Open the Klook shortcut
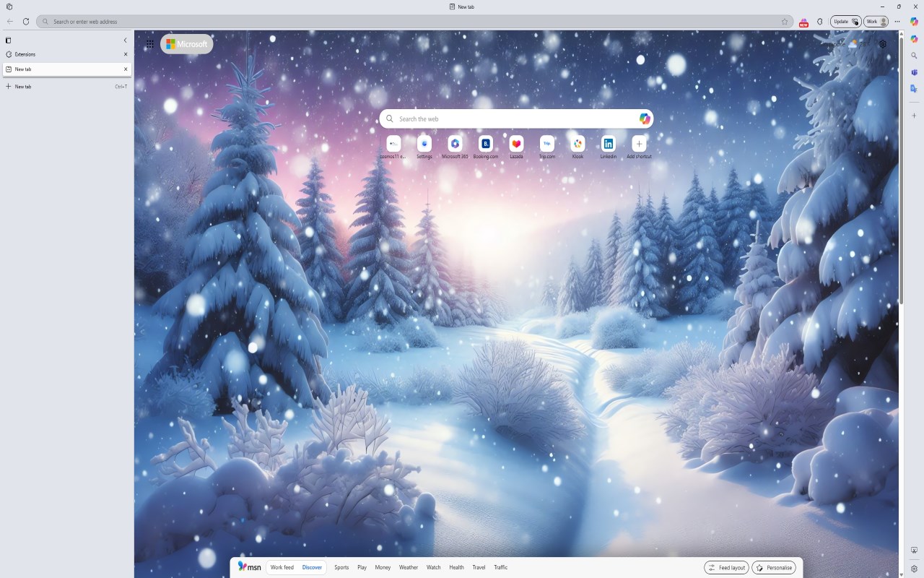 coord(577,147)
